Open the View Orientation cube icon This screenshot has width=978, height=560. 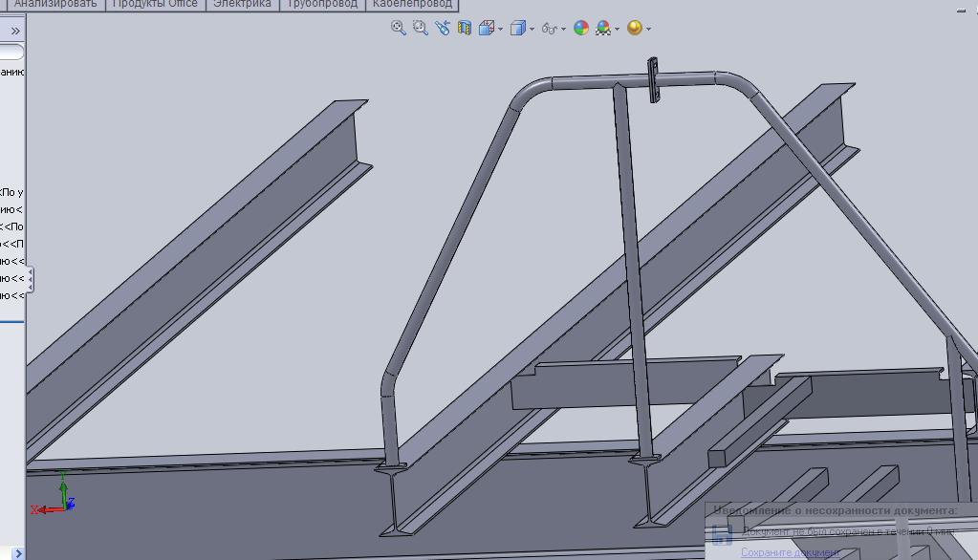coord(487,28)
